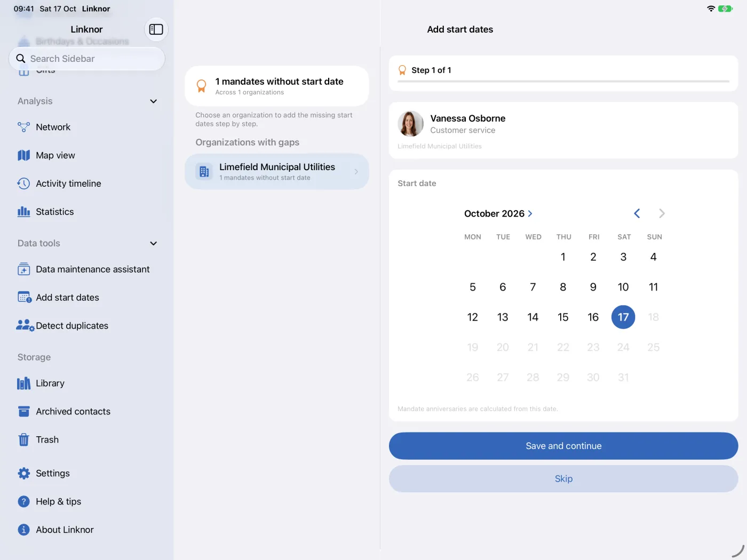Click the Settings gear icon
Screen dimensions: 747x560
23,474
